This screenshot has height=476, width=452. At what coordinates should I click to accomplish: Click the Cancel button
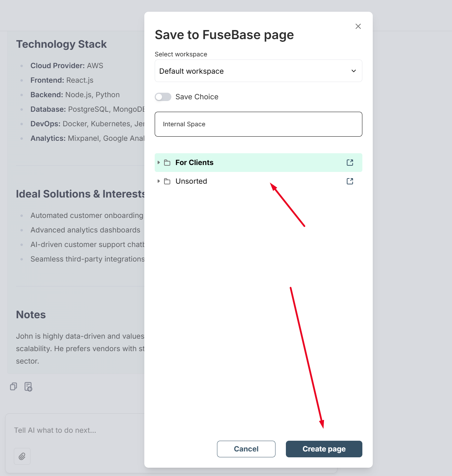click(x=246, y=449)
